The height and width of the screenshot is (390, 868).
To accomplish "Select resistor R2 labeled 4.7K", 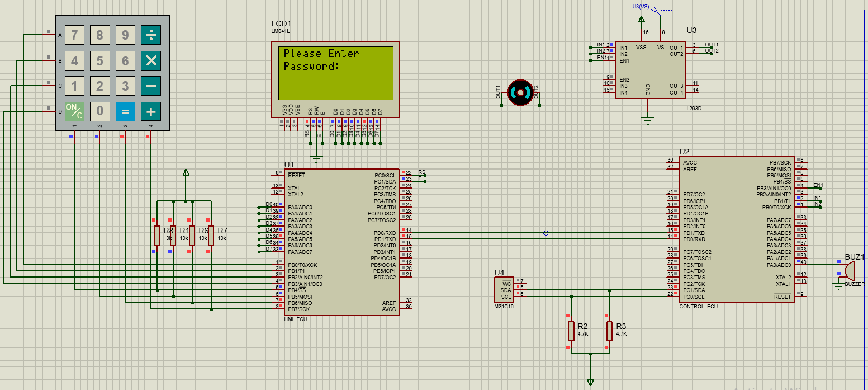I will pyautogui.click(x=571, y=330).
